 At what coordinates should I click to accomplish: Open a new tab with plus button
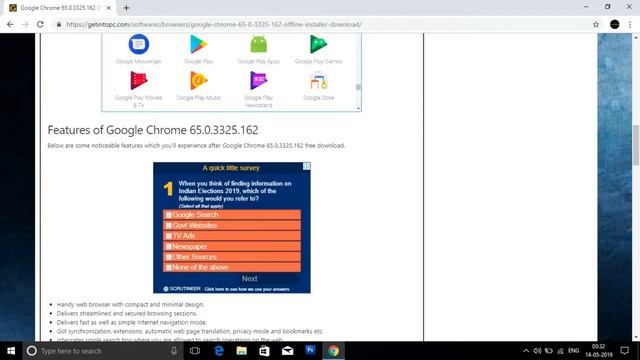[x=126, y=8]
